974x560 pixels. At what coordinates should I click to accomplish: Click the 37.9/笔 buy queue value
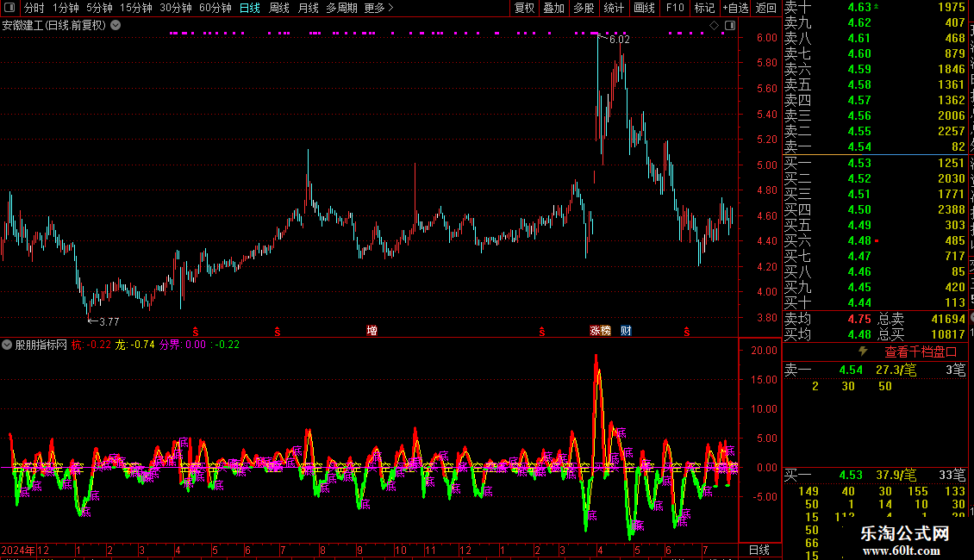[896, 475]
